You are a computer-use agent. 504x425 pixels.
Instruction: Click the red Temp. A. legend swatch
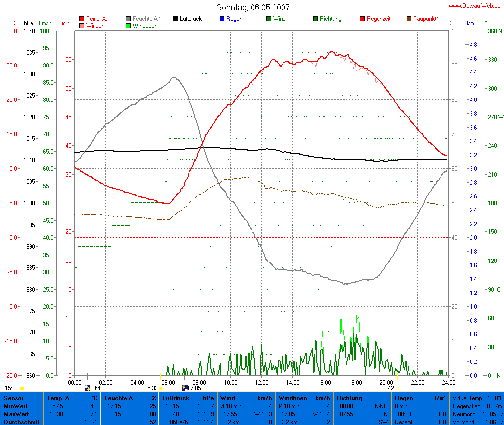tap(82, 19)
